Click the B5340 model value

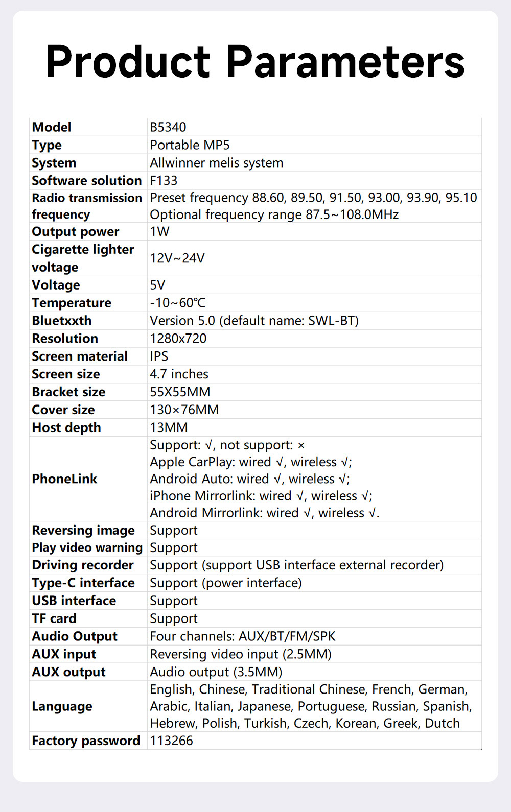click(x=168, y=127)
